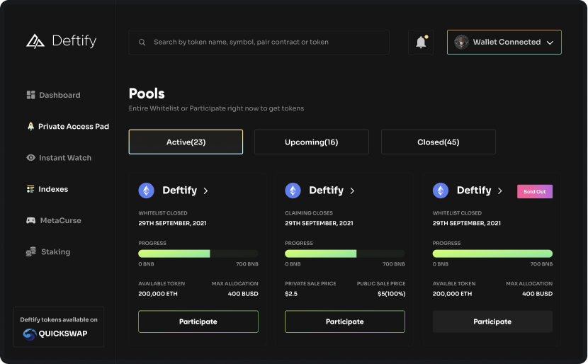The height and width of the screenshot is (364, 588).
Task: Participate in the Claiming Closes pool
Action: (344, 322)
